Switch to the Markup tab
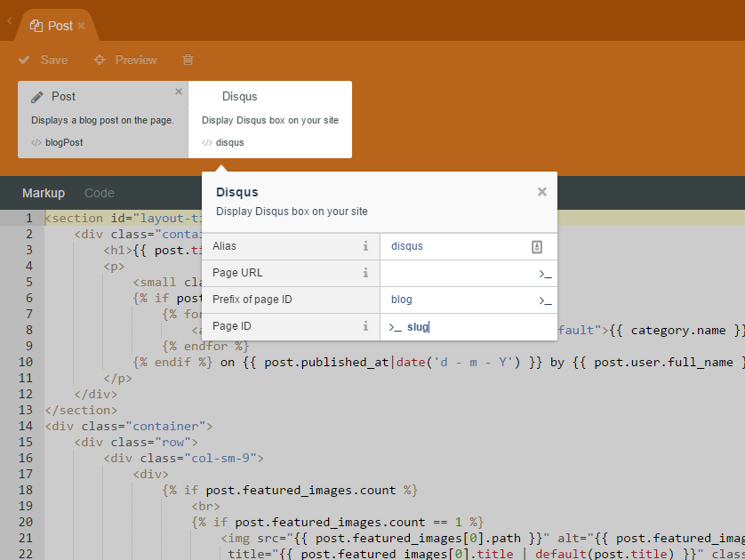 click(x=44, y=193)
